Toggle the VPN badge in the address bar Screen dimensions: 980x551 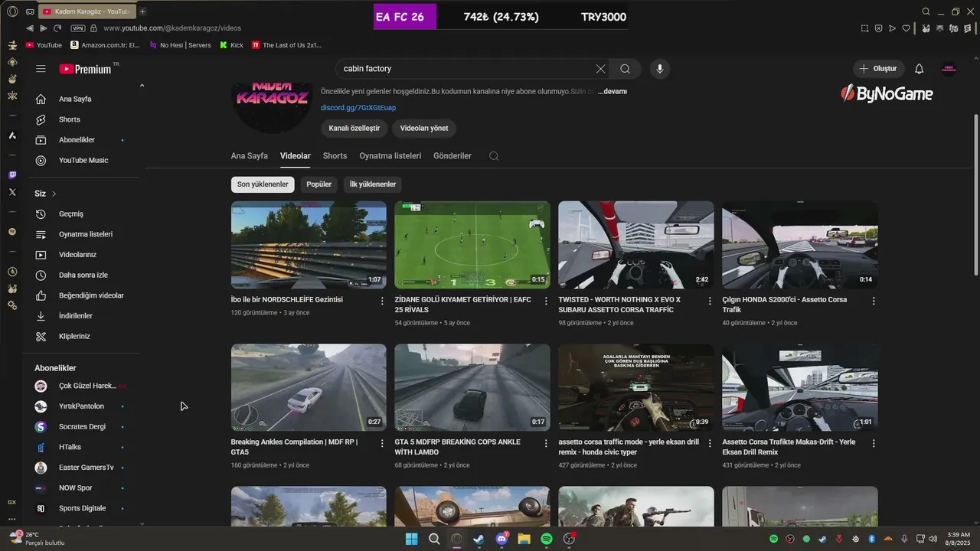(x=77, y=28)
